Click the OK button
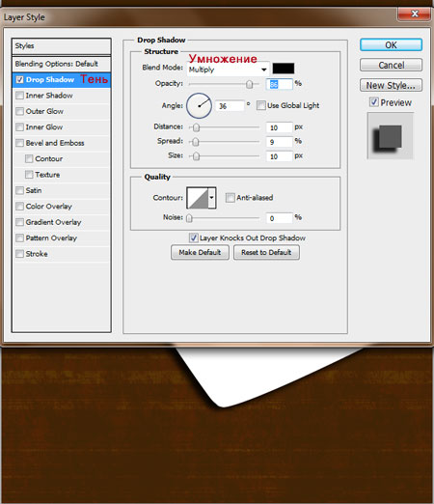 tap(391, 45)
